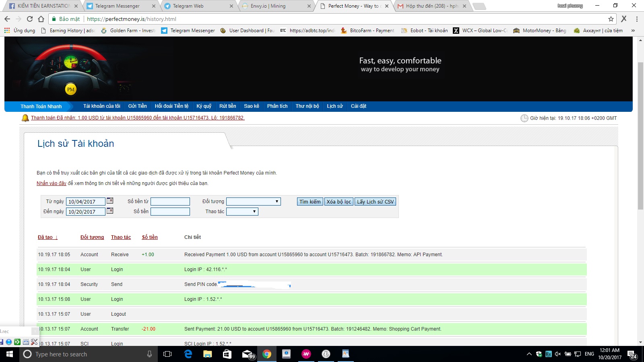This screenshot has height=362, width=644.
Task: Launch Microsoft Edge from the taskbar
Action: pos(188,354)
